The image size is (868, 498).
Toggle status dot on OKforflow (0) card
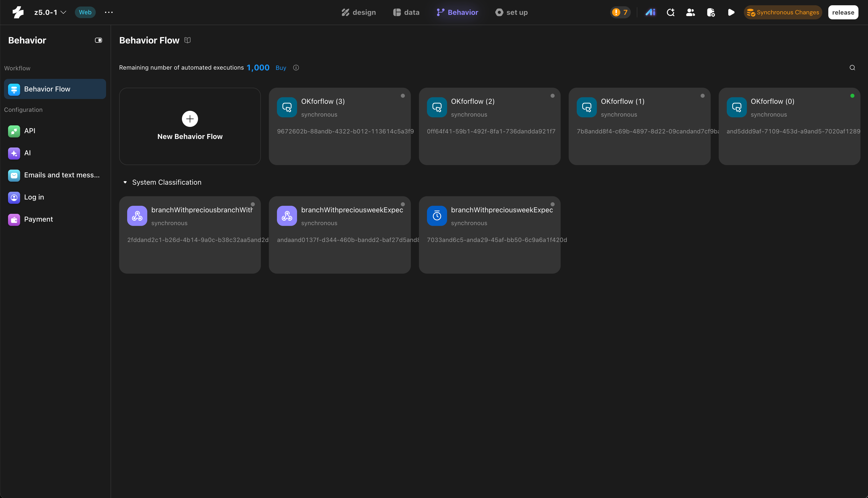coord(852,96)
